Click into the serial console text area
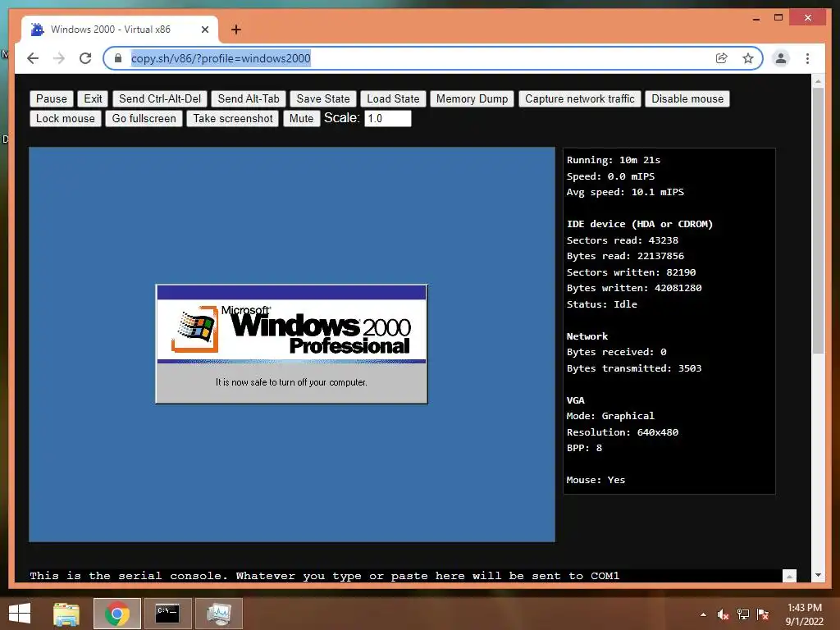Image resolution: width=840 pixels, height=630 pixels. (405, 576)
